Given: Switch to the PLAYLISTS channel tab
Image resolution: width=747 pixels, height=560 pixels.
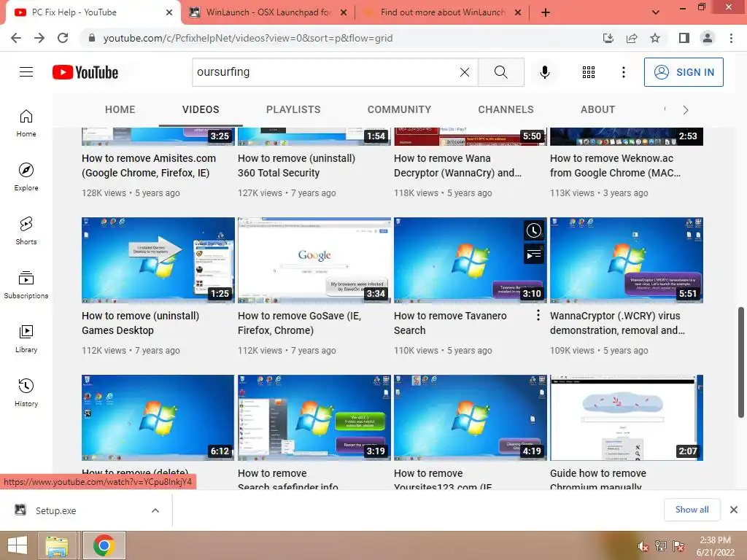Looking at the screenshot, I should coord(293,109).
